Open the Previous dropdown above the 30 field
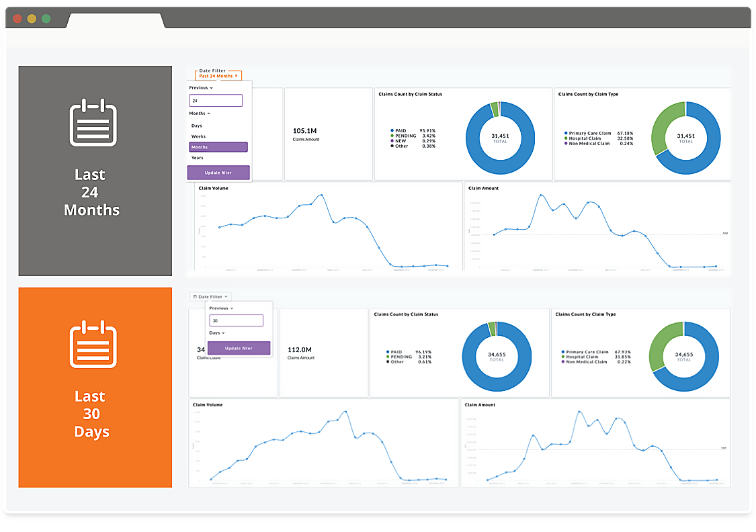Screen dimensions: 756x532 (x=222, y=308)
